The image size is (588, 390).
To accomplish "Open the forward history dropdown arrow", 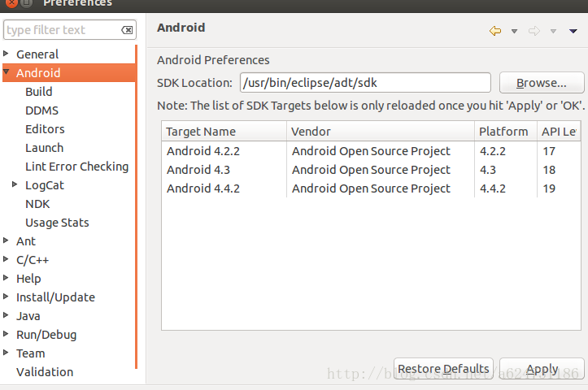I will tap(553, 32).
